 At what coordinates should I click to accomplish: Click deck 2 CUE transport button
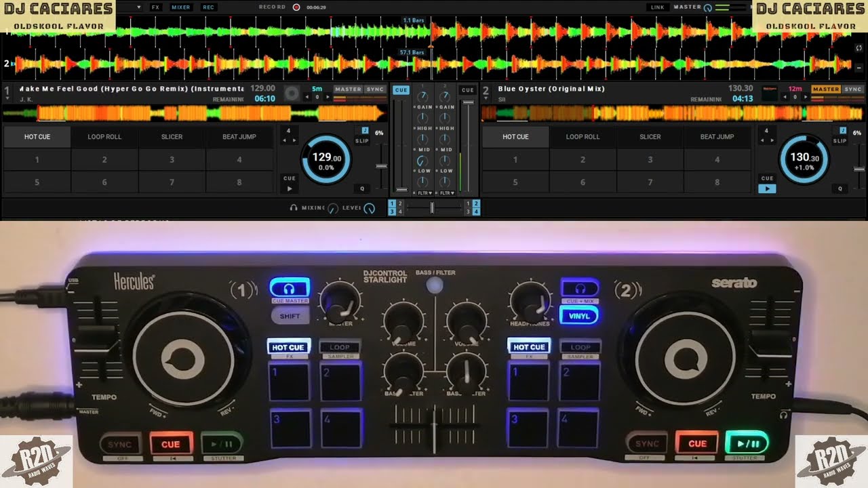coord(767,178)
